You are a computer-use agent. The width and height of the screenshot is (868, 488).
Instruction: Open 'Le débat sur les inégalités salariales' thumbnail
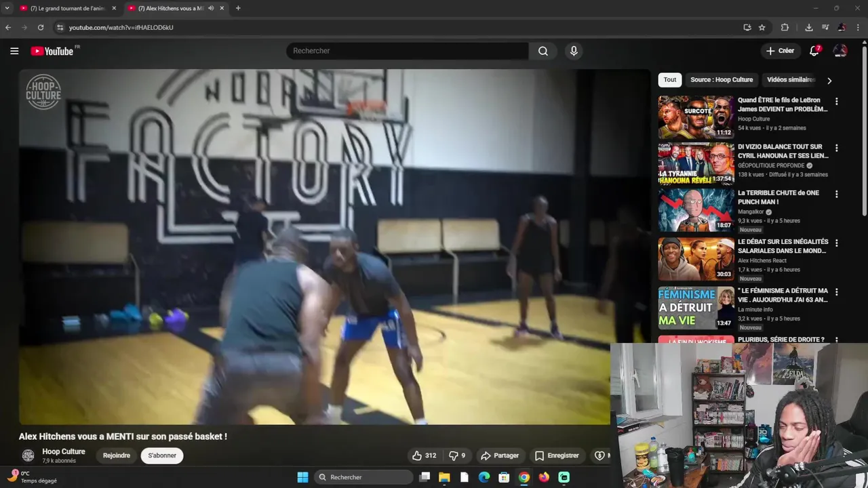coord(696,259)
